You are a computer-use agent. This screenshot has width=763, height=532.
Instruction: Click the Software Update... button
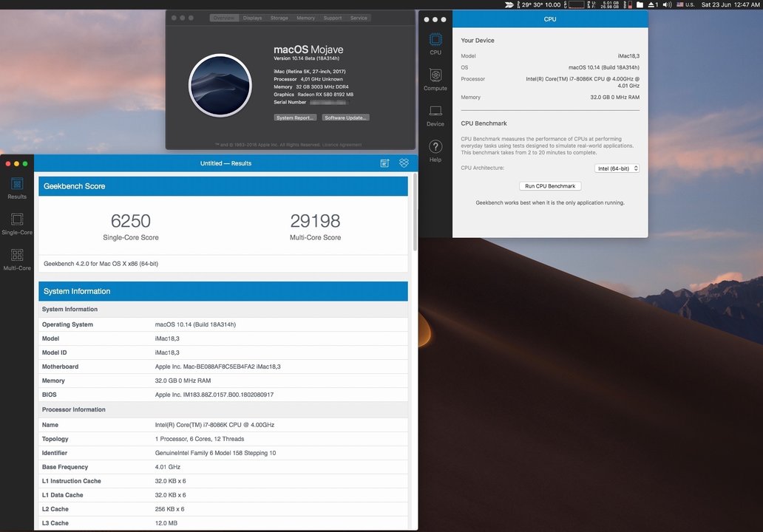[345, 117]
